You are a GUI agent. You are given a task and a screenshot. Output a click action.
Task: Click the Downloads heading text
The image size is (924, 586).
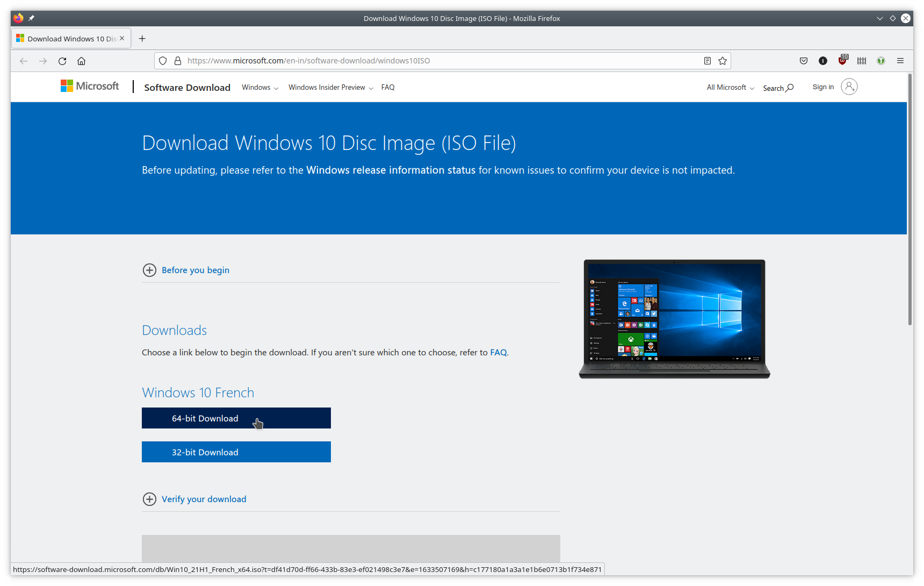coord(175,331)
